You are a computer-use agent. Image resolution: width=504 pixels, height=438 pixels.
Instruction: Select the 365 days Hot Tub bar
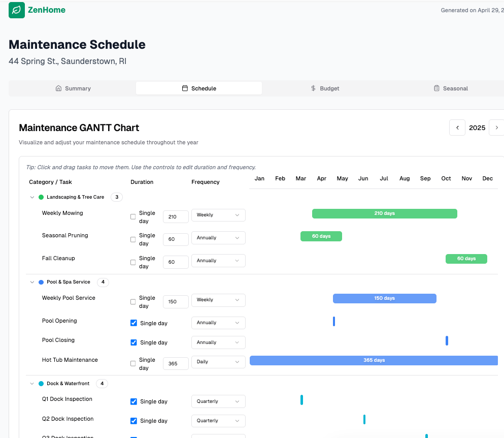click(x=374, y=360)
